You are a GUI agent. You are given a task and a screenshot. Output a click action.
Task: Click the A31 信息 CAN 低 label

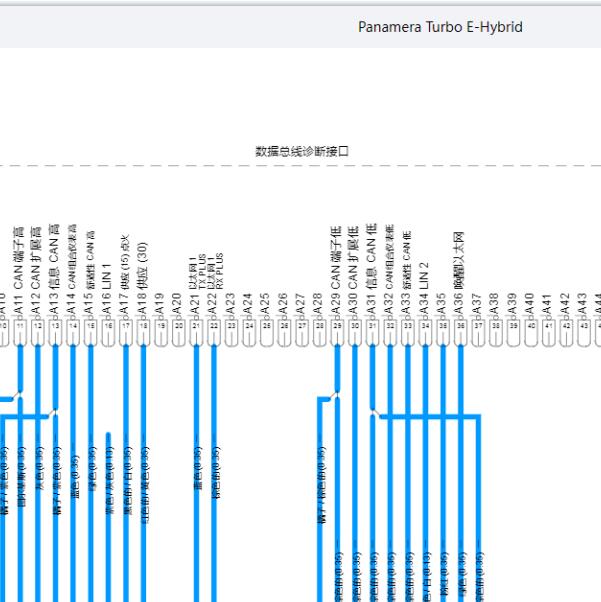pos(371,270)
